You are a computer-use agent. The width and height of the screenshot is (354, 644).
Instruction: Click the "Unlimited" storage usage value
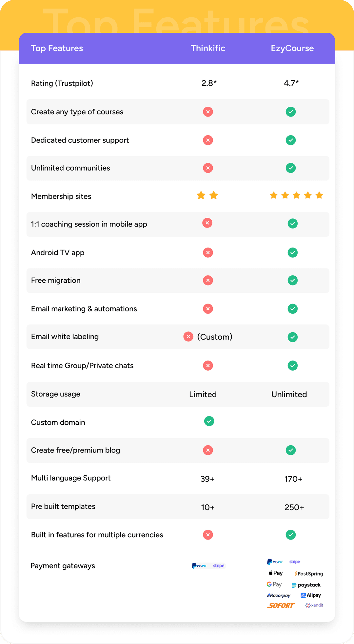(289, 394)
